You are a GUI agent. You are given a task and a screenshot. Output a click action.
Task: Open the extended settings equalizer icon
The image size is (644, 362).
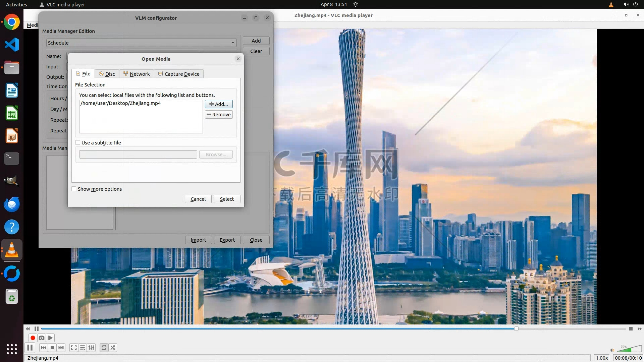pos(91,348)
